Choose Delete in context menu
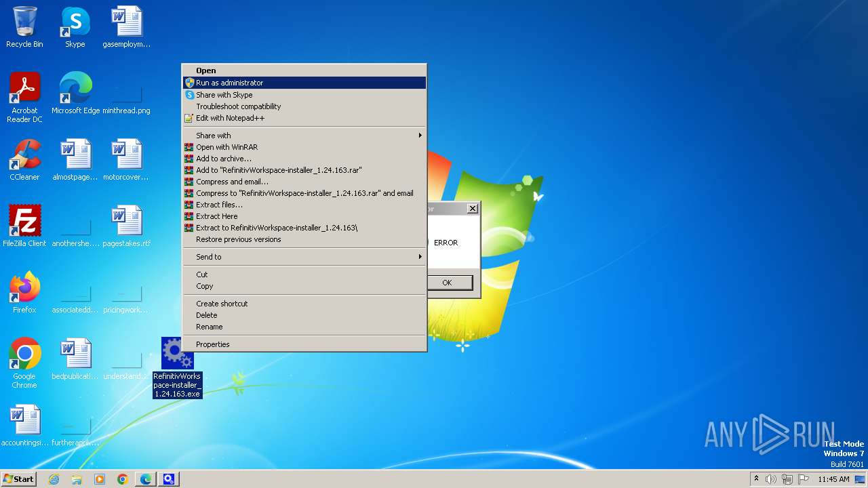Image resolution: width=868 pixels, height=488 pixels. click(304, 315)
